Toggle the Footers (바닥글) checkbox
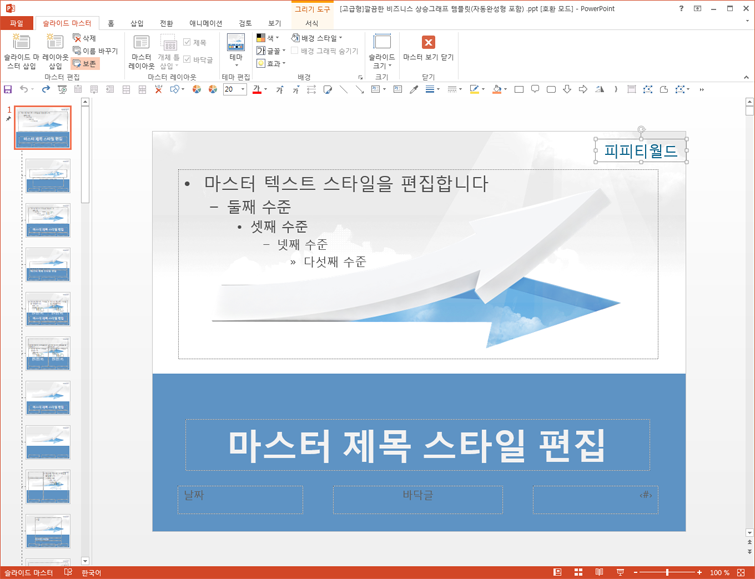The image size is (755, 579). point(198,60)
